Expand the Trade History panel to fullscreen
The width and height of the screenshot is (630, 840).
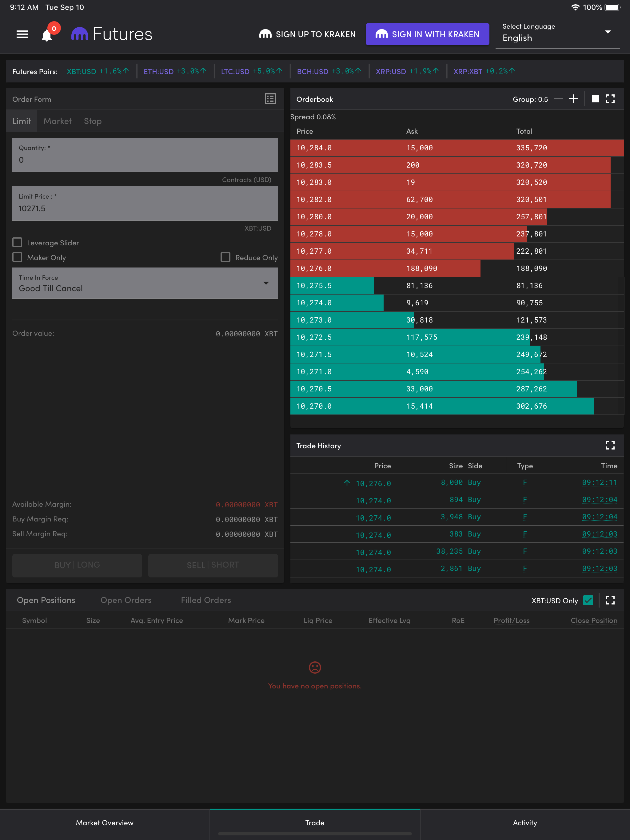click(x=610, y=445)
